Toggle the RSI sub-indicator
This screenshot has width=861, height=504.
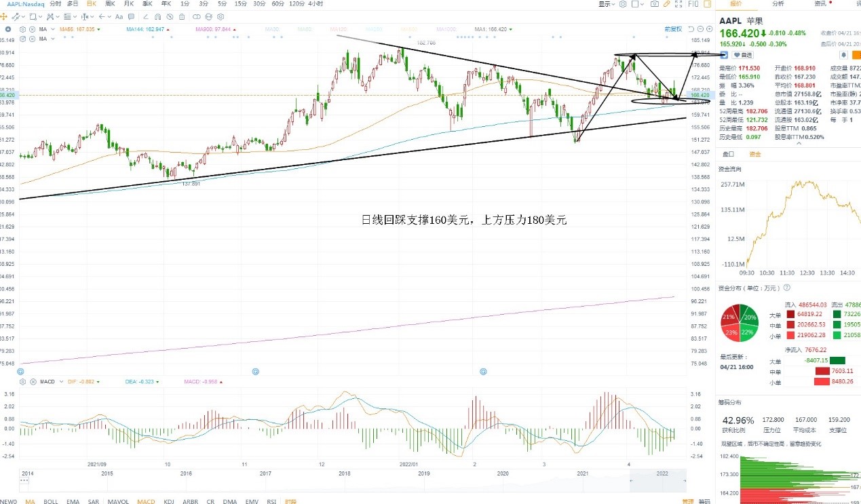click(271, 501)
